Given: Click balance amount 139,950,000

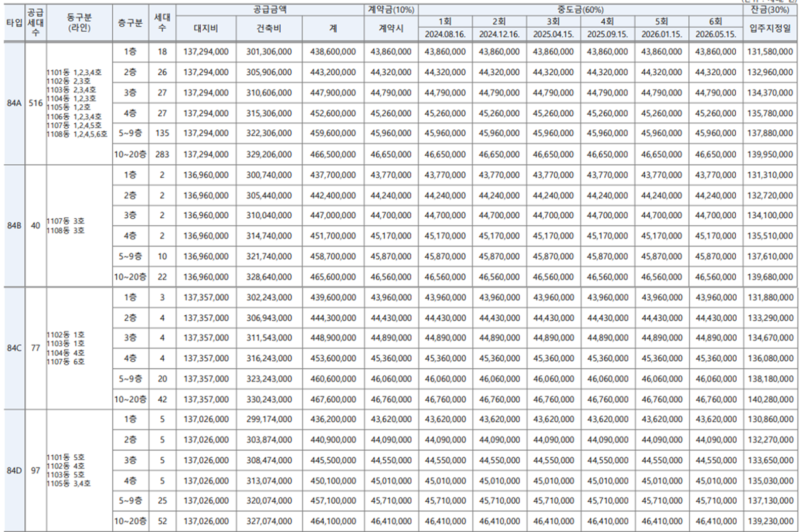Looking at the screenshot, I should 770,155.
